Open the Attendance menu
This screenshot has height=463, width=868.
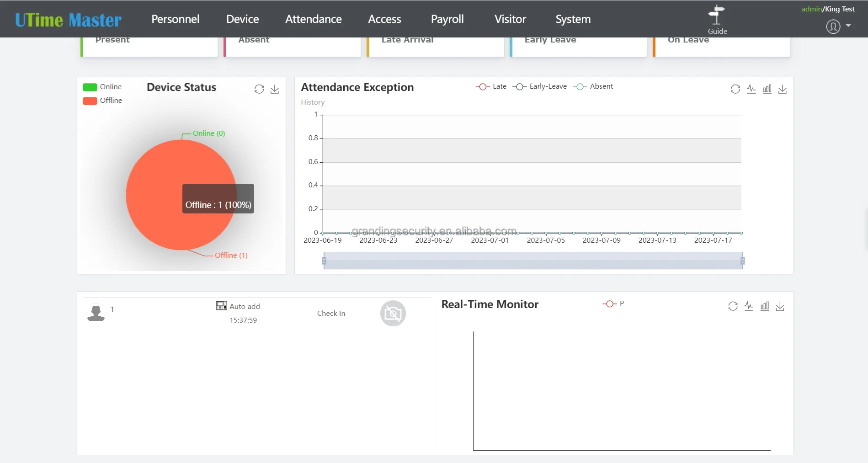313,19
